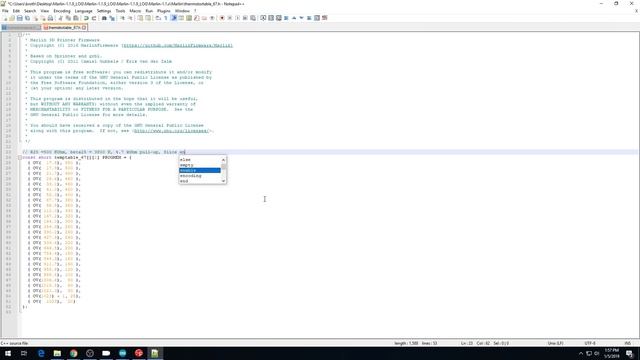The width and height of the screenshot is (640, 360).
Task: Cut selection with scissors icon
Action: pyautogui.click(x=60, y=18)
